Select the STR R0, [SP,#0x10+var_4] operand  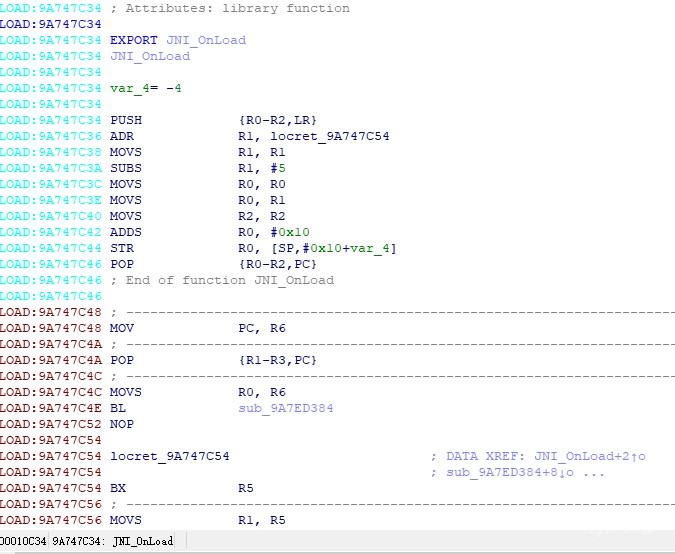click(317, 248)
